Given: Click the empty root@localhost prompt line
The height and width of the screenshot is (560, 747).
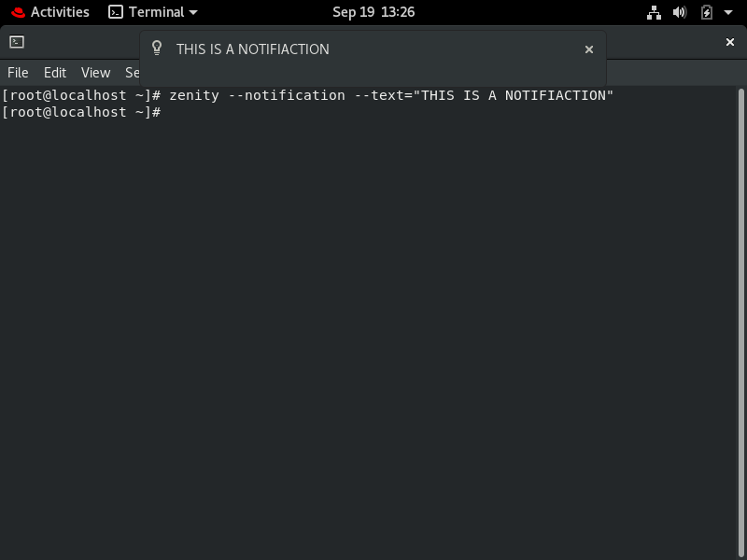Looking at the screenshot, I should pyautogui.click(x=81, y=112).
